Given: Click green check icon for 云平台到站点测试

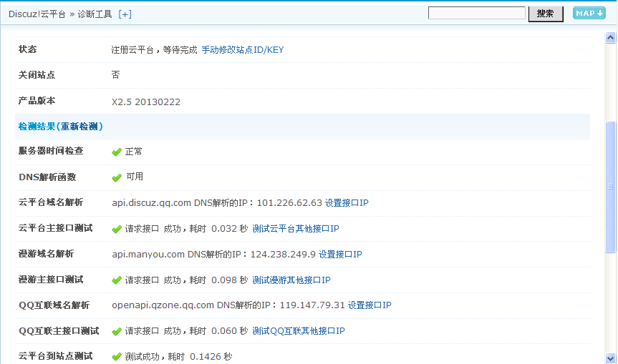Looking at the screenshot, I should click(x=117, y=357).
